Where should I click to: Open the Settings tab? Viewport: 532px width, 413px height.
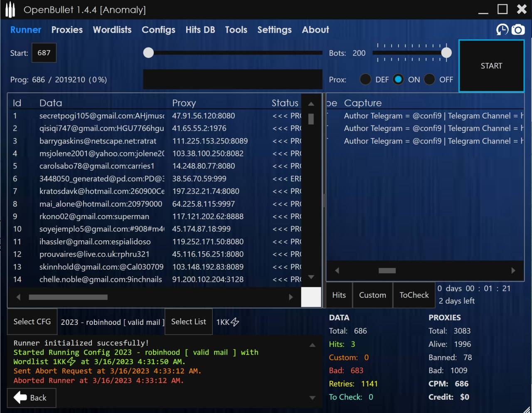274,30
